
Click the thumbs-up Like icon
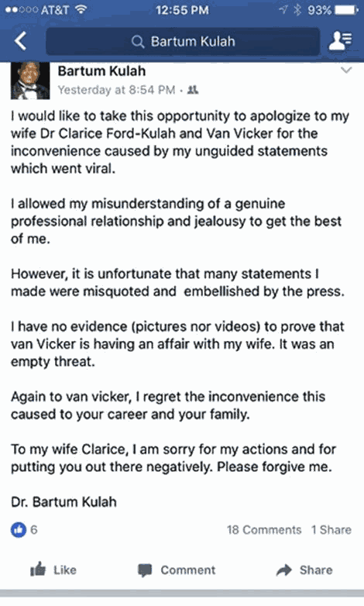[38, 570]
